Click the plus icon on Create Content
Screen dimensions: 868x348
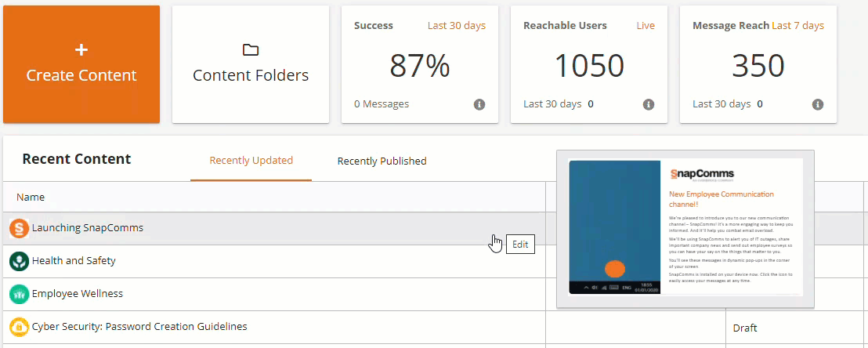point(81,50)
